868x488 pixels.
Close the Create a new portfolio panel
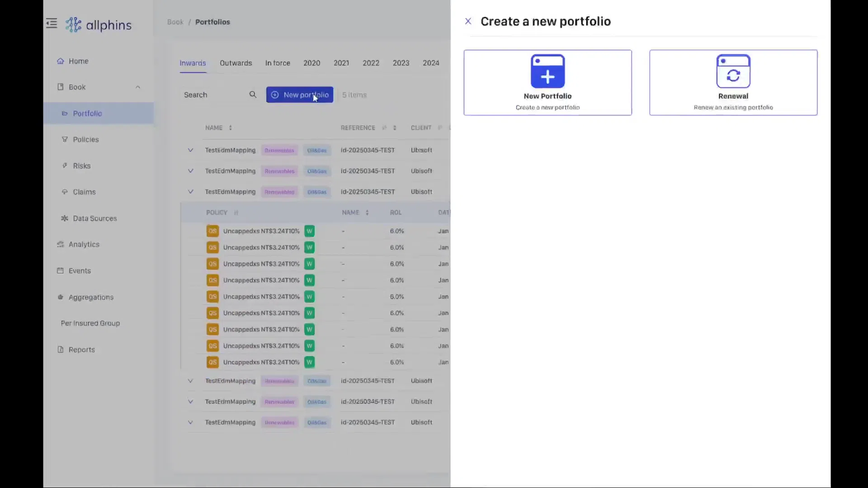[468, 21]
